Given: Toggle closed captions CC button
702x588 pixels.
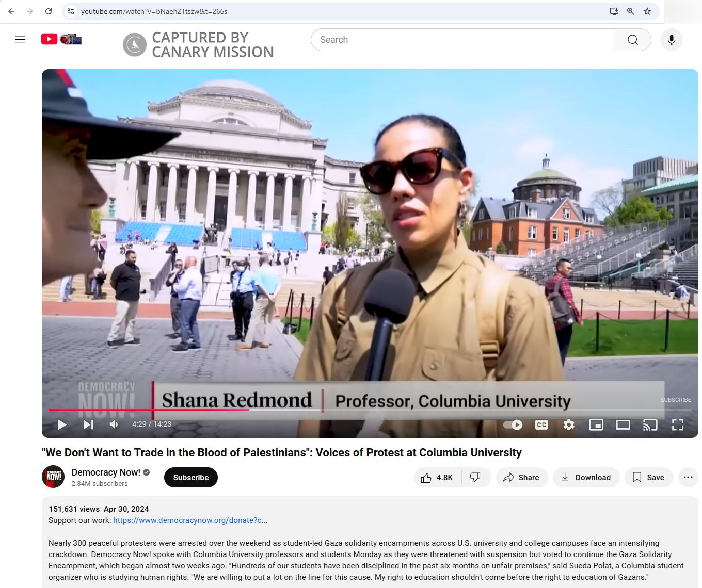Looking at the screenshot, I should pyautogui.click(x=541, y=424).
